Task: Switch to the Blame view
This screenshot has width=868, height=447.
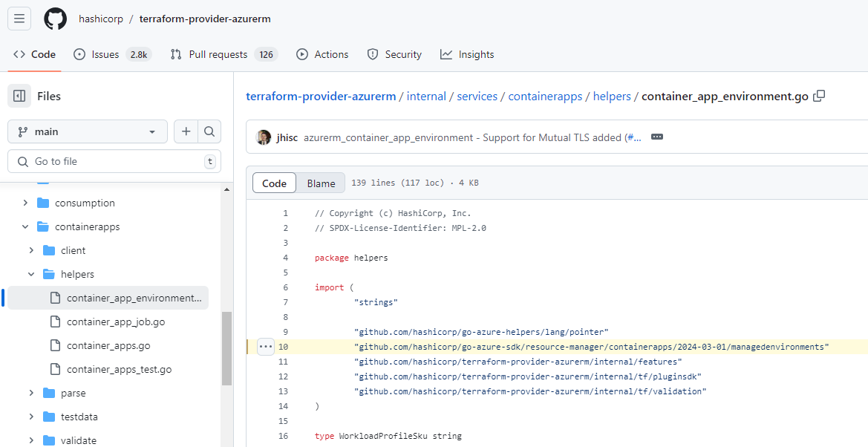Action: 321,183
